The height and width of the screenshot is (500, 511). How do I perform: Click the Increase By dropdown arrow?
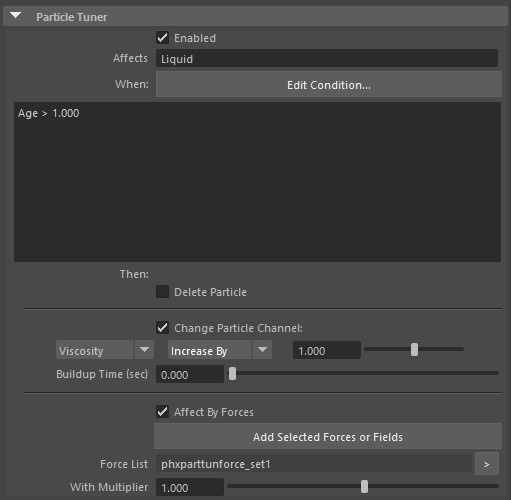(x=262, y=350)
